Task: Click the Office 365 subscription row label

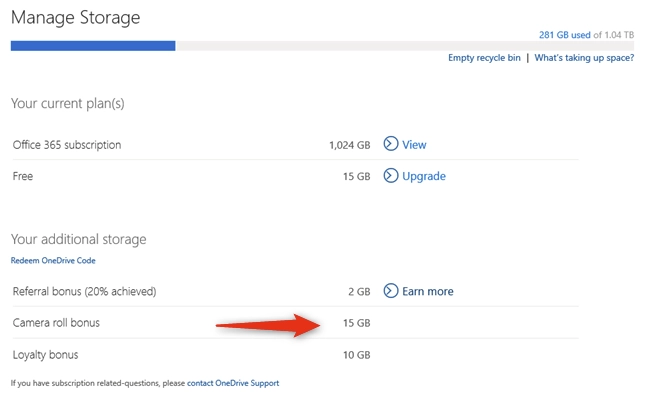Action: 67,145
